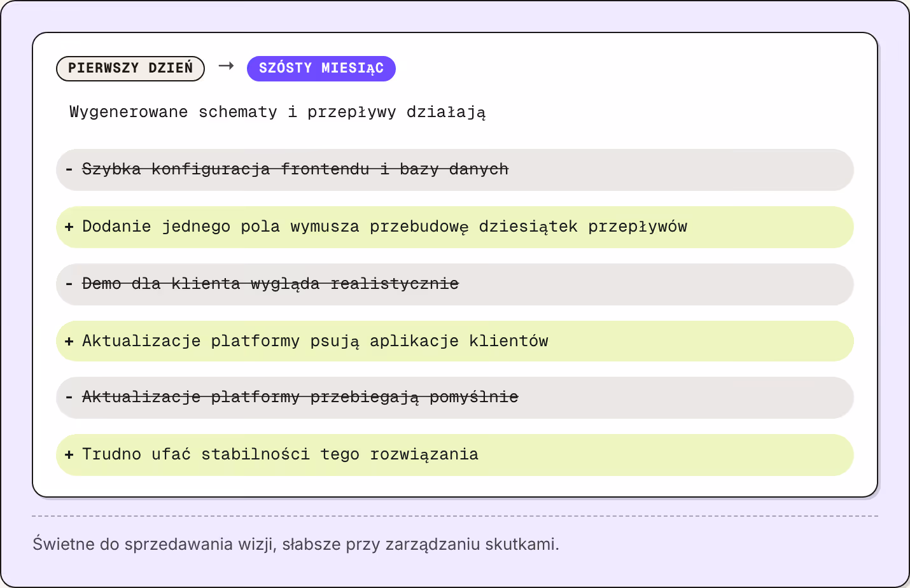
Task: Click the line 'Trudno ufać stabilności tego rozwiązania'
Action: 455,455
